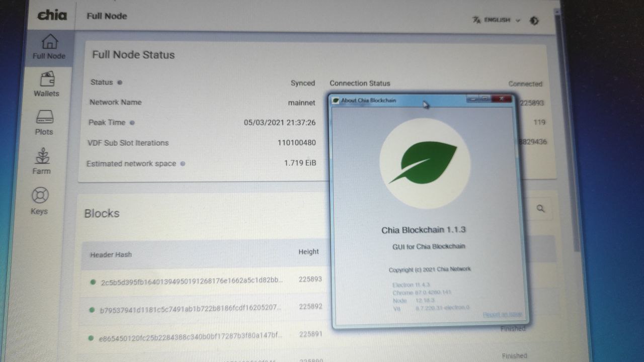Click the help dot next to Peak Time
644x362 pixels.
[x=132, y=123]
